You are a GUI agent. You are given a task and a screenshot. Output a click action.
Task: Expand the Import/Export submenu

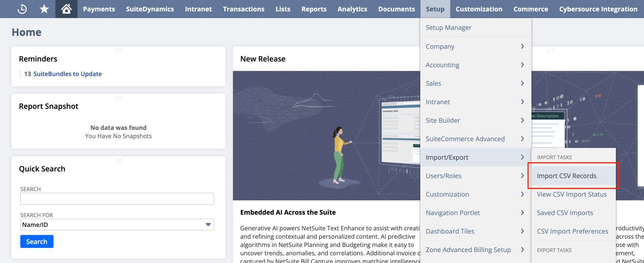(x=476, y=157)
